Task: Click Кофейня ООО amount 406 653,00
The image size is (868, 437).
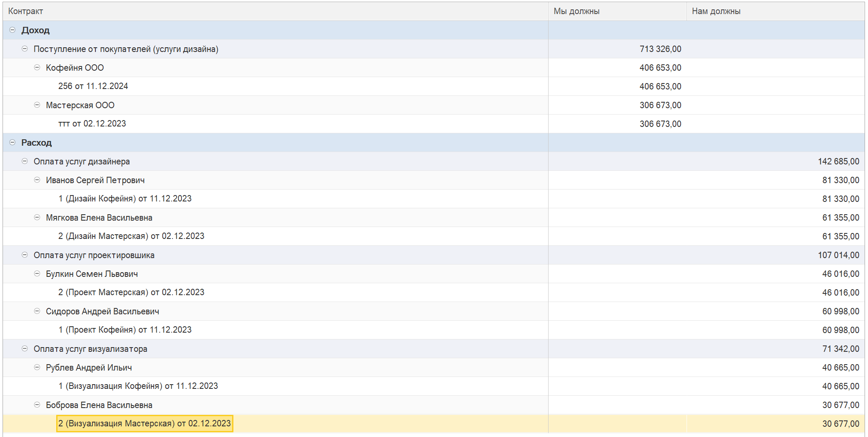Action: click(x=660, y=68)
